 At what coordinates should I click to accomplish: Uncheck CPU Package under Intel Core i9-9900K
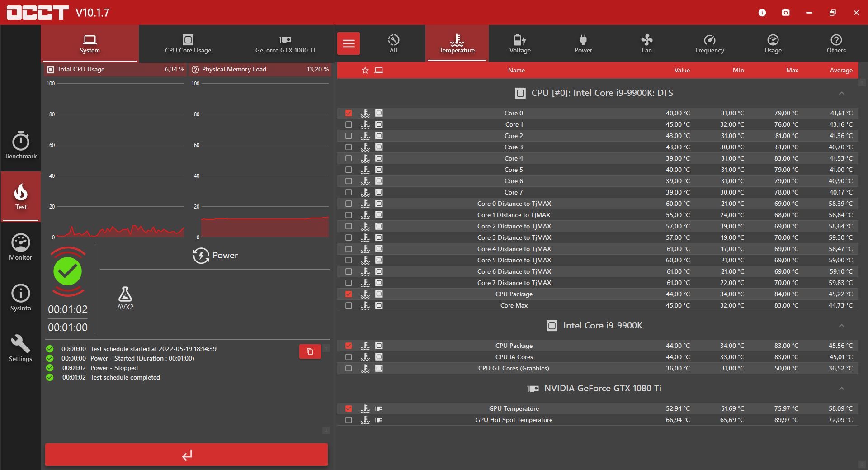(x=349, y=346)
